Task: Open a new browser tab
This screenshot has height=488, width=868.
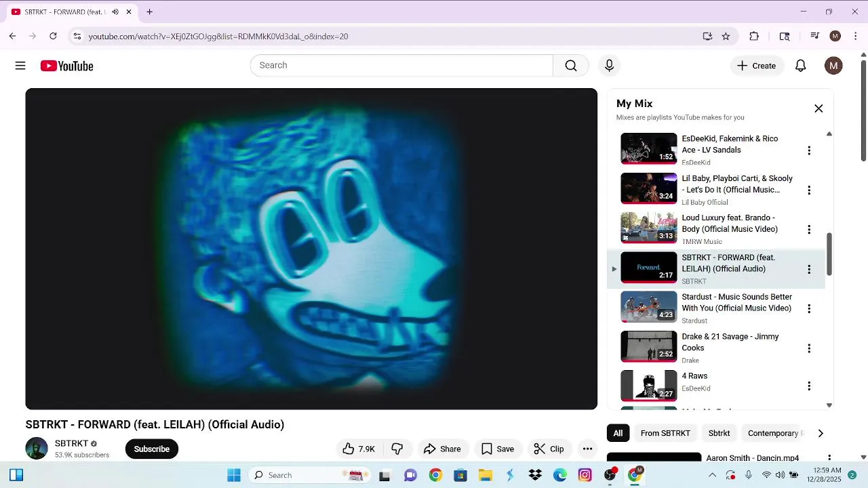Action: (149, 12)
